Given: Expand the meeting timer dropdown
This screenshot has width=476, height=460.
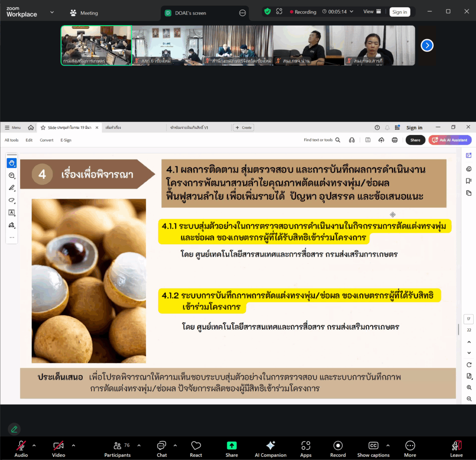Looking at the screenshot, I should pyautogui.click(x=351, y=12).
